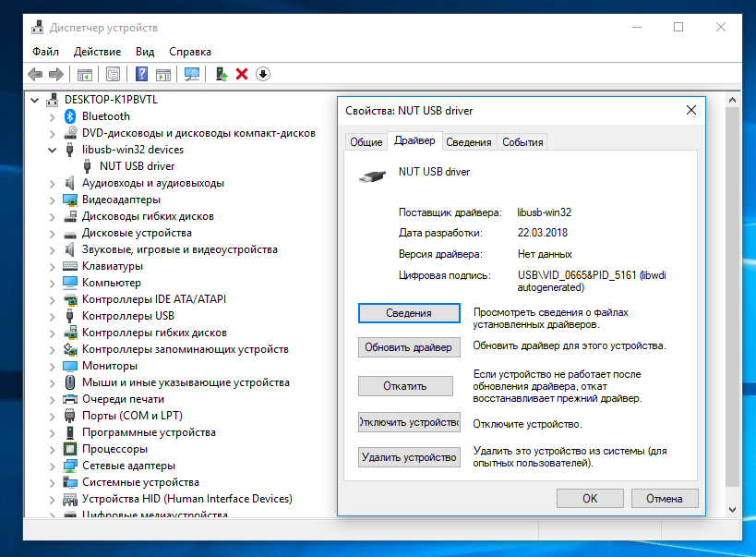Open the Справка menu
The height and width of the screenshot is (557, 756).
[190, 52]
